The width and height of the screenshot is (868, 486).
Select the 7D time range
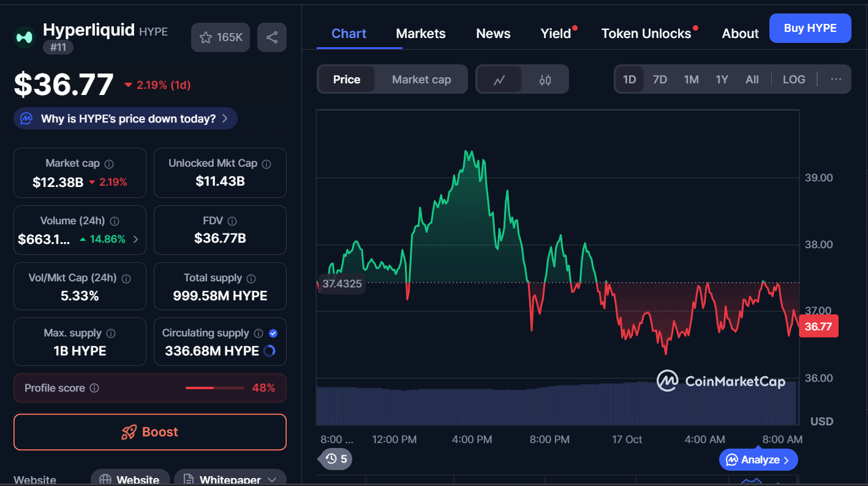[x=660, y=80]
